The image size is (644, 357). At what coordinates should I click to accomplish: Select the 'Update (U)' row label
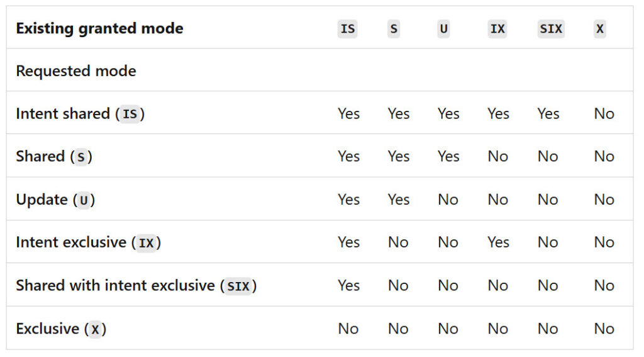[x=55, y=200]
